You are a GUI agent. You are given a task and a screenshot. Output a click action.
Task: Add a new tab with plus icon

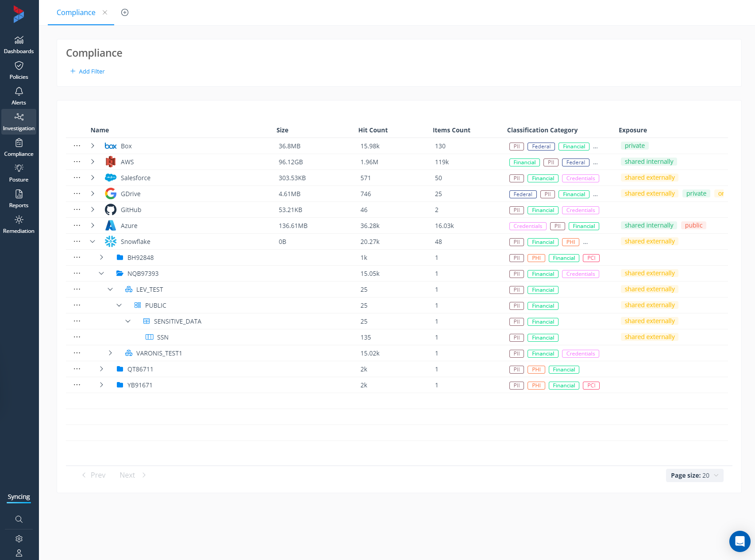[x=125, y=12]
